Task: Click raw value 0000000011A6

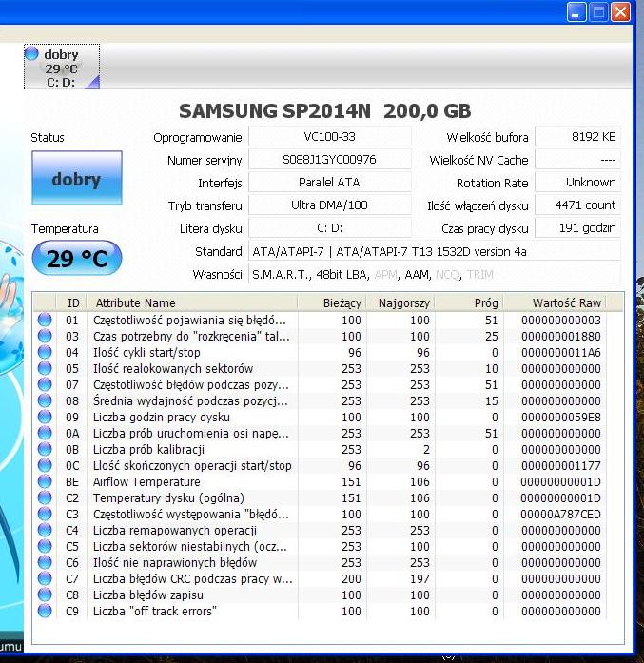Action: [560, 353]
